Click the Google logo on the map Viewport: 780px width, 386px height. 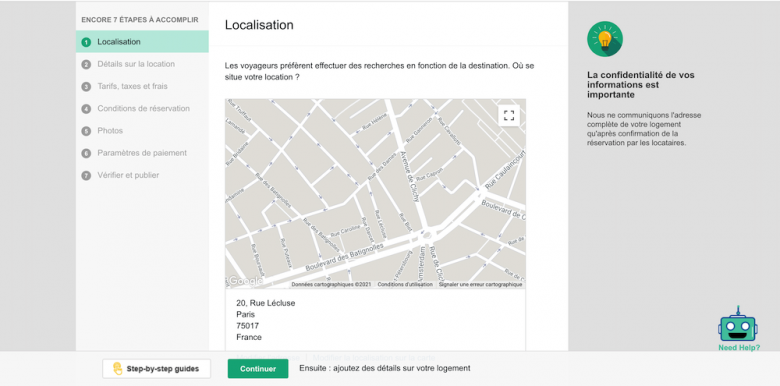click(245, 281)
